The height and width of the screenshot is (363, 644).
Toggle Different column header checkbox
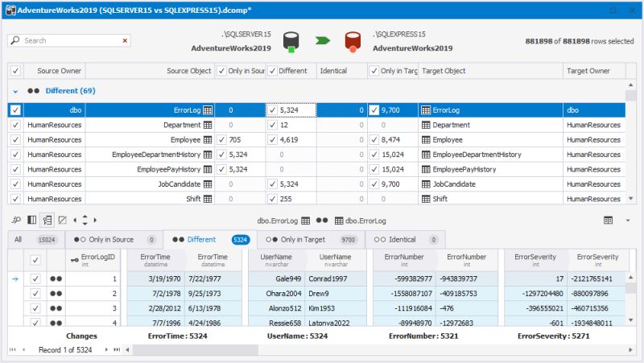tap(272, 71)
